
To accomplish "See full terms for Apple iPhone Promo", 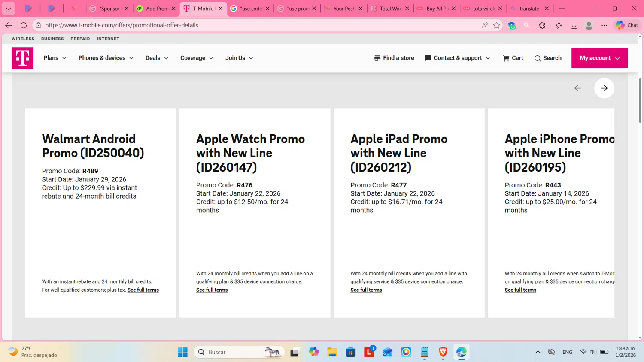I will (520, 290).
